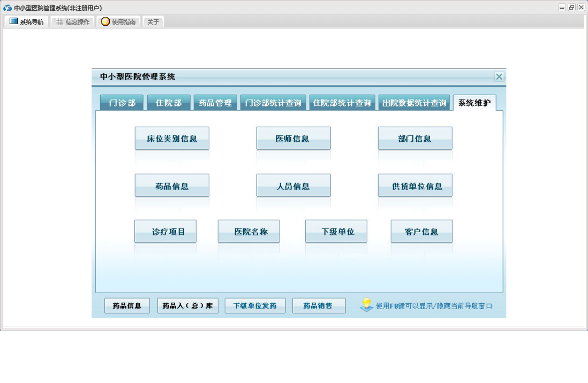Switch to the 住院部 tab

coord(169,103)
